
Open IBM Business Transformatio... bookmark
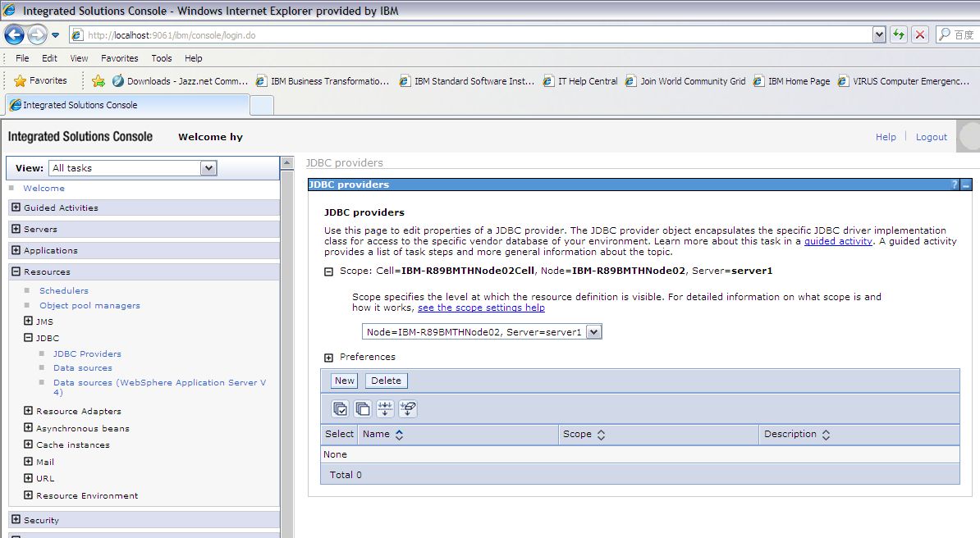323,81
